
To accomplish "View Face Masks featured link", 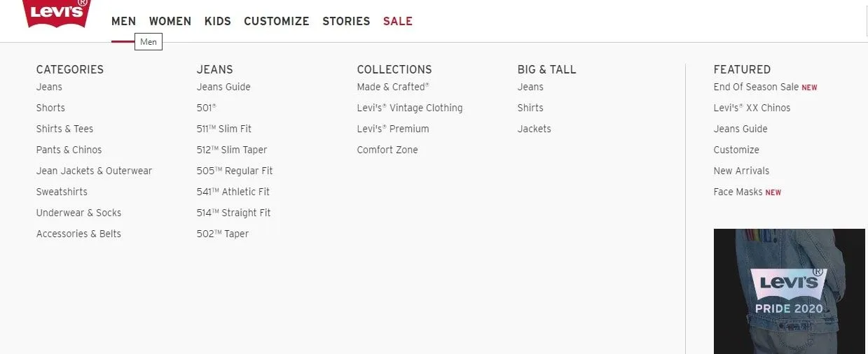I will coord(738,192).
